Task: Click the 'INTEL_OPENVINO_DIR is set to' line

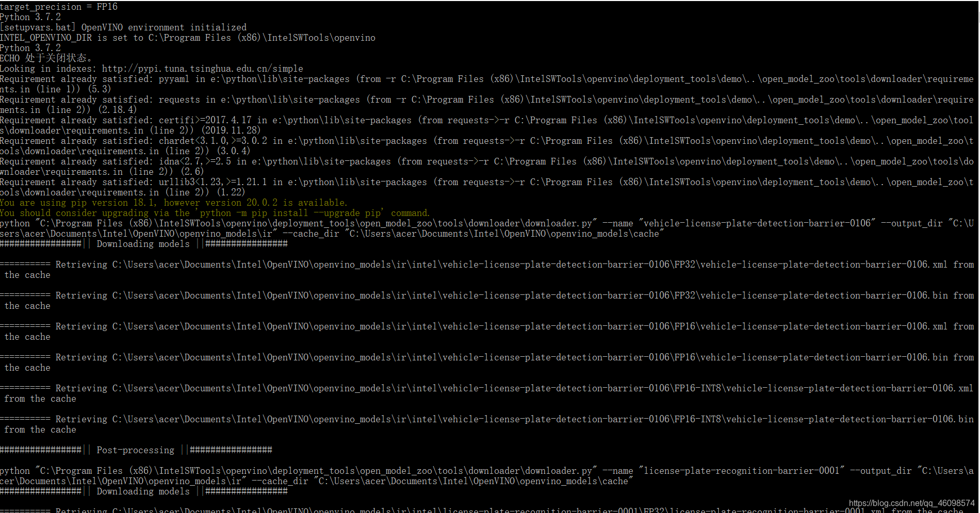Action: (x=188, y=38)
